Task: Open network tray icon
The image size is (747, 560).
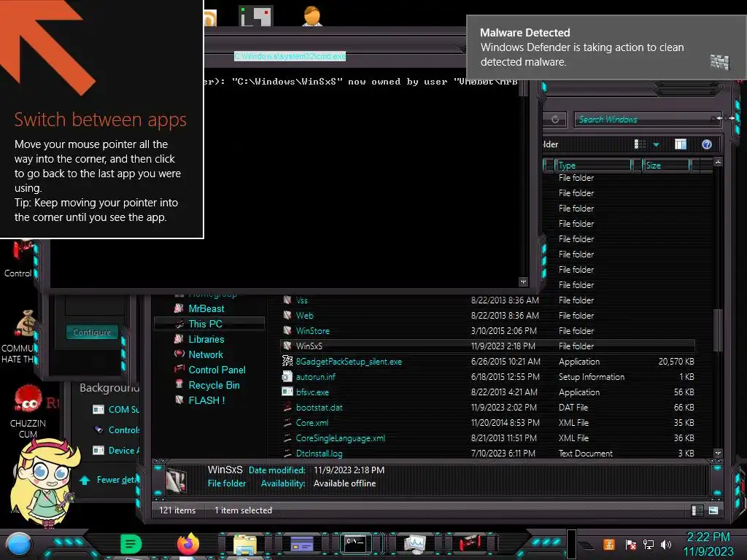Action: click(649, 544)
